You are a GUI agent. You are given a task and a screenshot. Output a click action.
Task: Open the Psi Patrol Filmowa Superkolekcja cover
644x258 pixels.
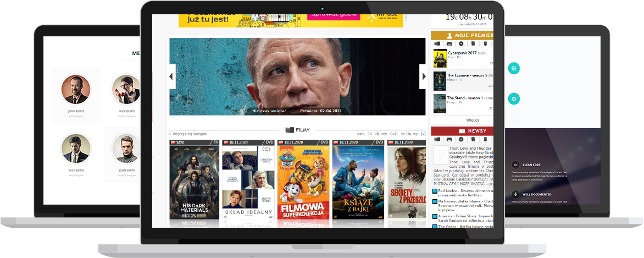click(303, 182)
